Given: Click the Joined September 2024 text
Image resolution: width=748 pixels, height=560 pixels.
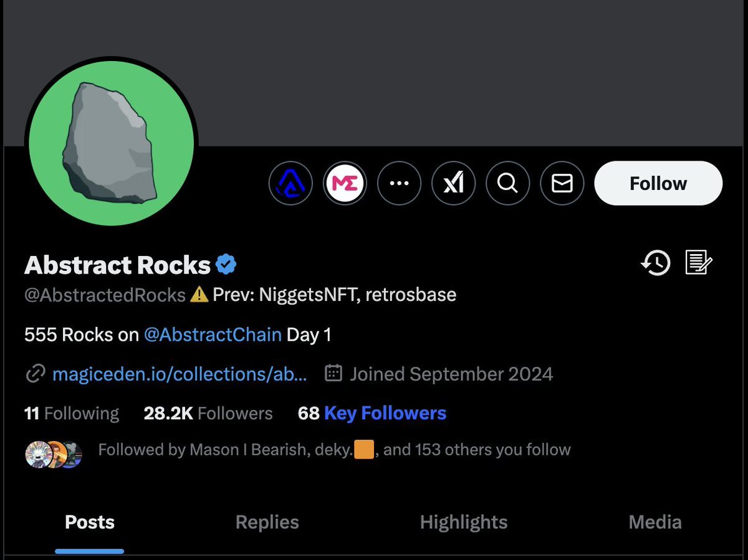Looking at the screenshot, I should (x=451, y=374).
